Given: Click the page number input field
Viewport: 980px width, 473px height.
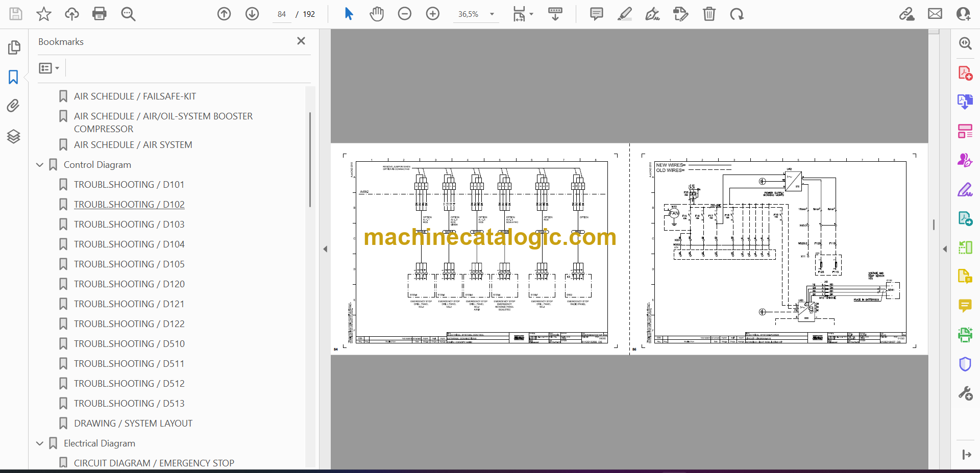Looking at the screenshot, I should click(x=282, y=14).
